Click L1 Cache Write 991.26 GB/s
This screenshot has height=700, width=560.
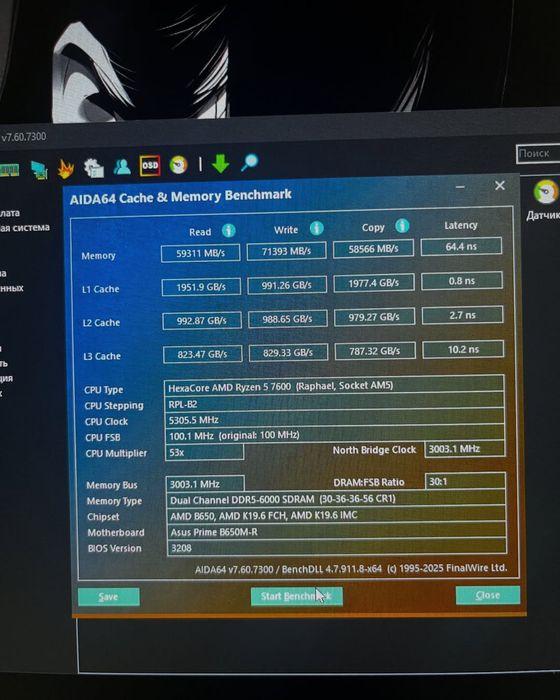pos(287,285)
